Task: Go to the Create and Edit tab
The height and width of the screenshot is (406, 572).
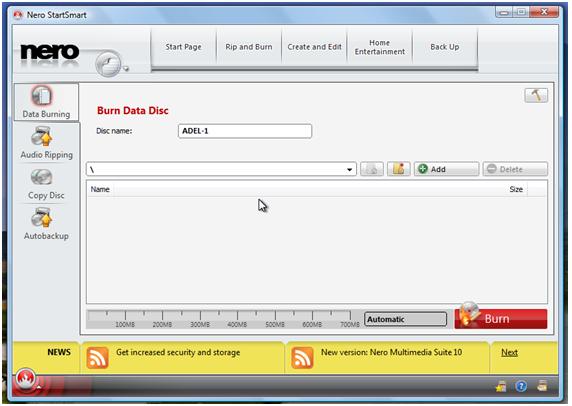Action: 314,47
